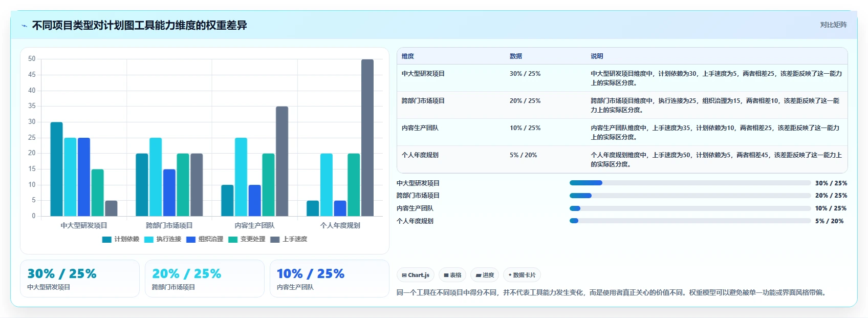Click the 个人年度规划 label left of its progress bar
This screenshot has width=868, height=318.
click(415, 221)
